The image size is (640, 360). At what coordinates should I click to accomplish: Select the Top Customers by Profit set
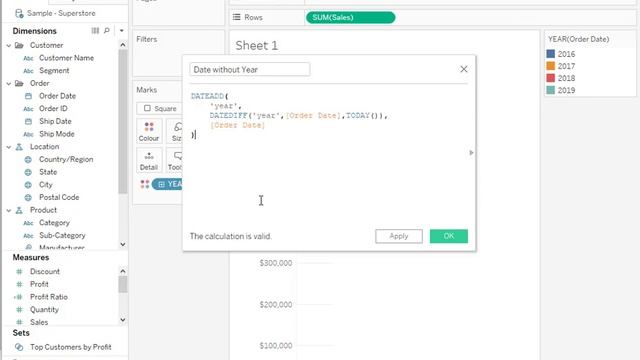pyautogui.click(x=71, y=347)
